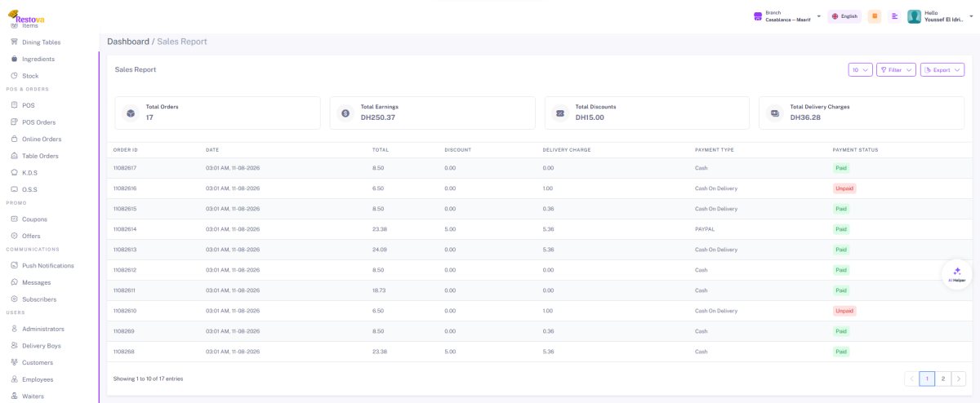Click the Offers sidebar icon
Image resolution: width=980 pixels, height=403 pixels.
point(14,236)
